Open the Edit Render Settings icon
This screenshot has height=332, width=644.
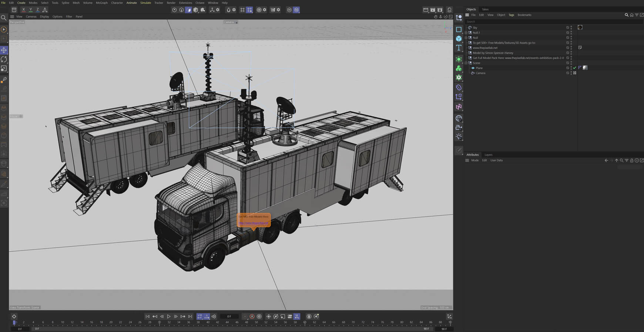[440, 10]
